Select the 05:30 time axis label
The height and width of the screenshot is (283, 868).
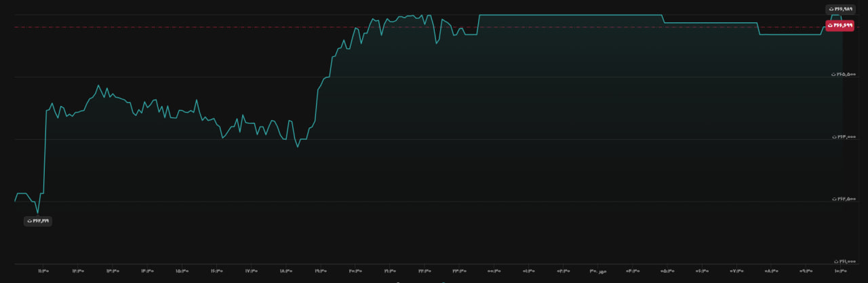668,271
